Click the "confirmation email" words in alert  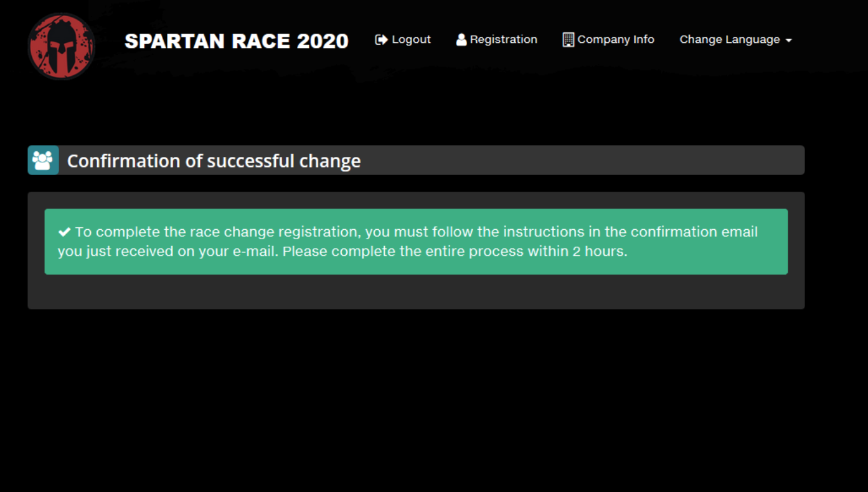pyautogui.click(x=694, y=232)
